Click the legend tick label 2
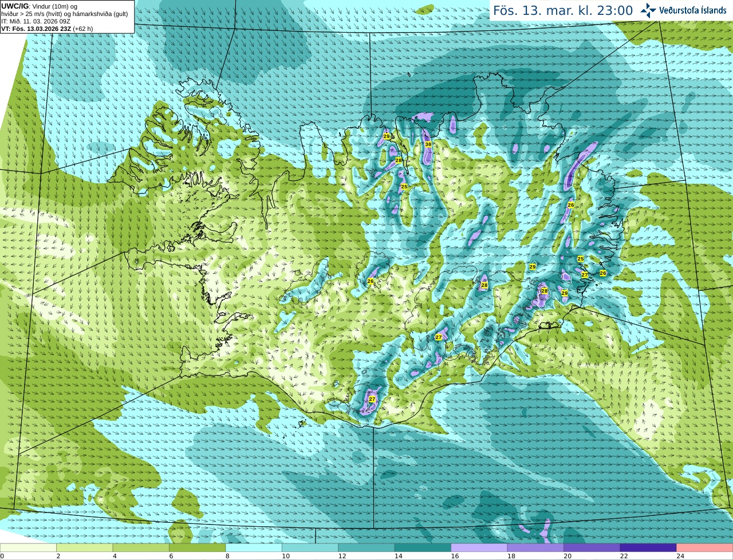Image resolution: width=733 pixels, height=560 pixels. [58, 556]
